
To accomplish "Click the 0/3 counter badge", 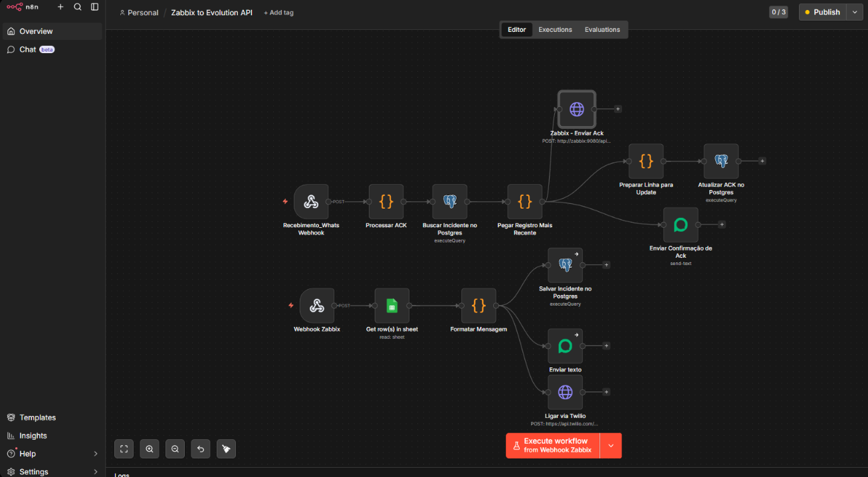I will pos(778,12).
